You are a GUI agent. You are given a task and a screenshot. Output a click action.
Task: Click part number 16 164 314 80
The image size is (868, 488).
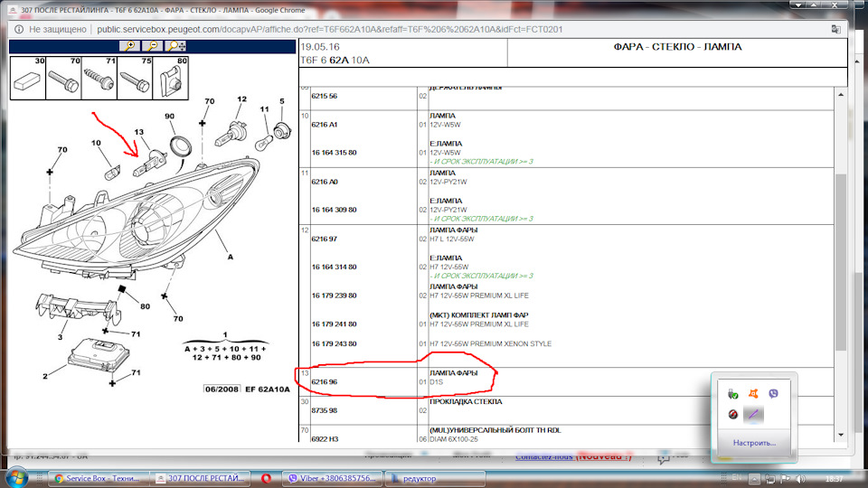coord(334,267)
